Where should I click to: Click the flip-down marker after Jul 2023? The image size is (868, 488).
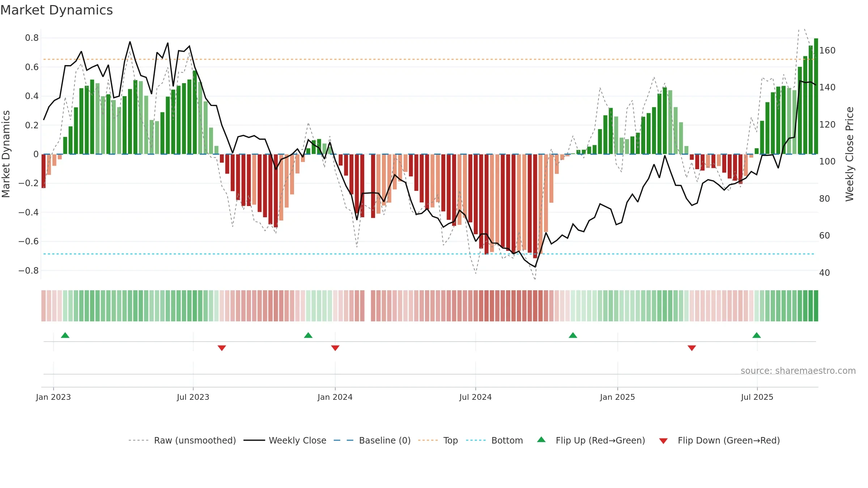coord(222,348)
